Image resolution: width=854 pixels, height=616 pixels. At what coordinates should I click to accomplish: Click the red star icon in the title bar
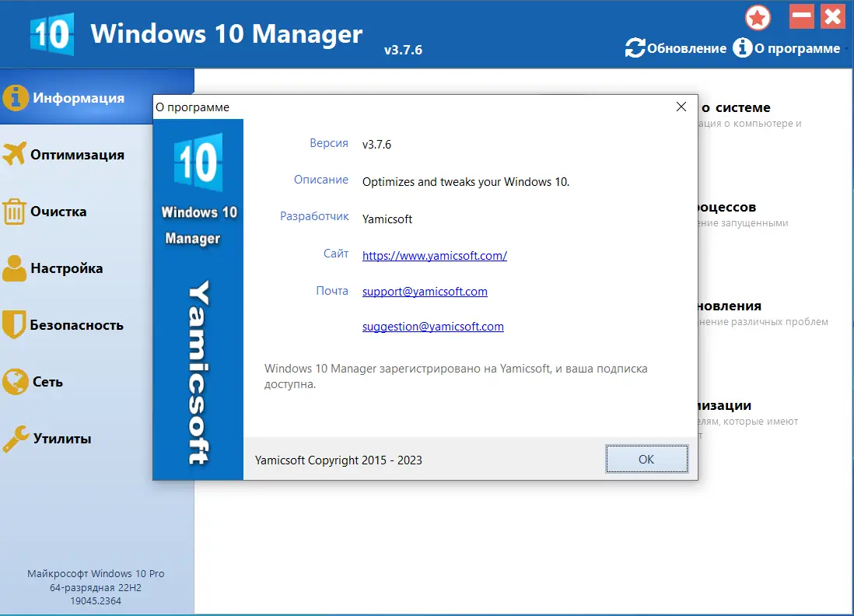coord(758,17)
